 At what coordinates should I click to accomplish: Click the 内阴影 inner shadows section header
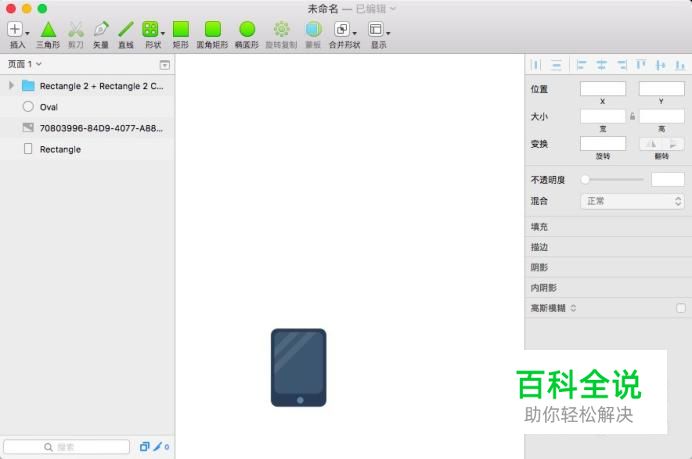pyautogui.click(x=608, y=288)
